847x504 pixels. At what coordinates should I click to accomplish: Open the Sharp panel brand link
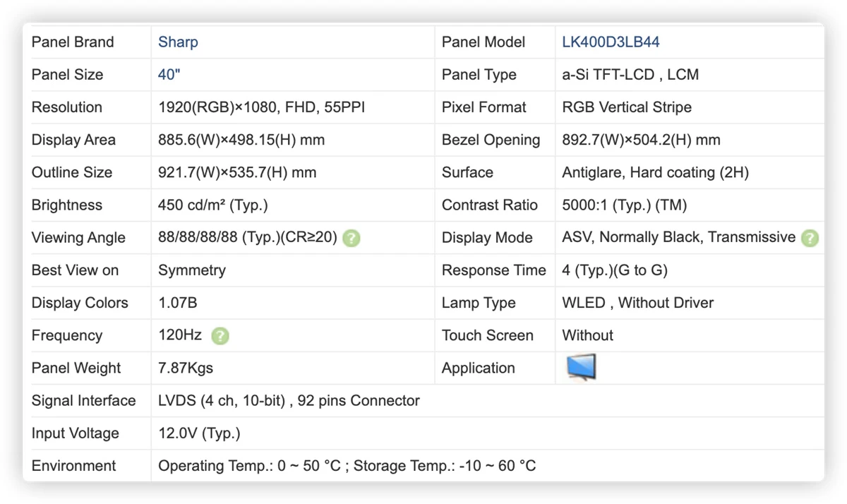178,42
